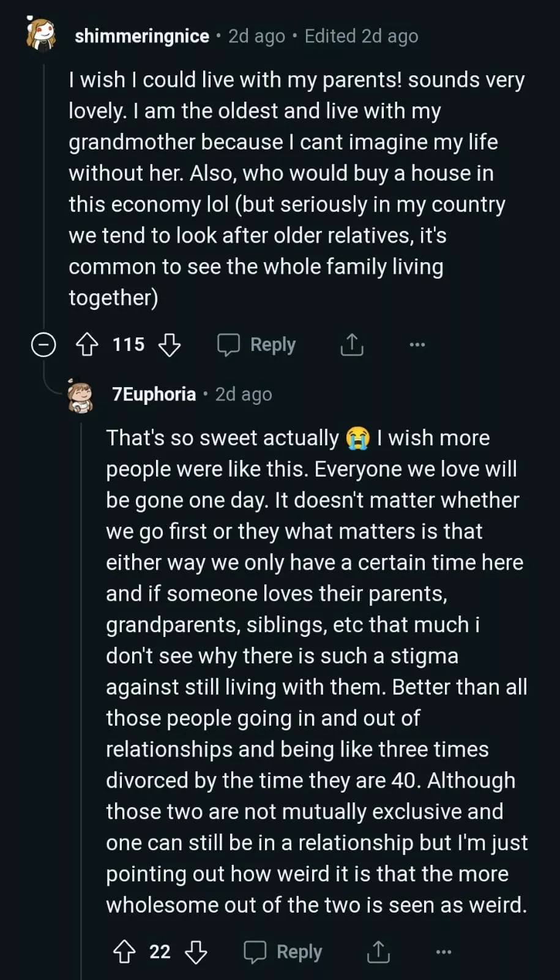Open more options for shimmeringnice's comment
The width and height of the screenshot is (560, 980).
click(x=417, y=345)
